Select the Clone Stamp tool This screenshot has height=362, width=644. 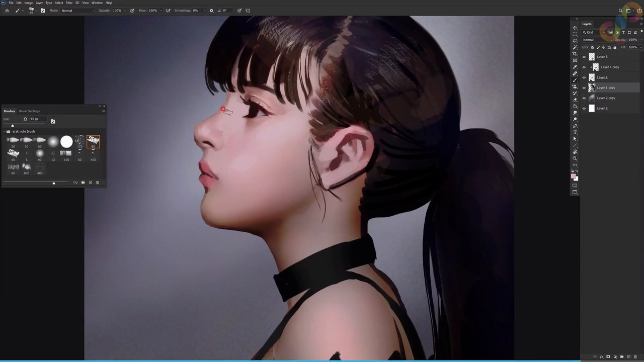(575, 86)
